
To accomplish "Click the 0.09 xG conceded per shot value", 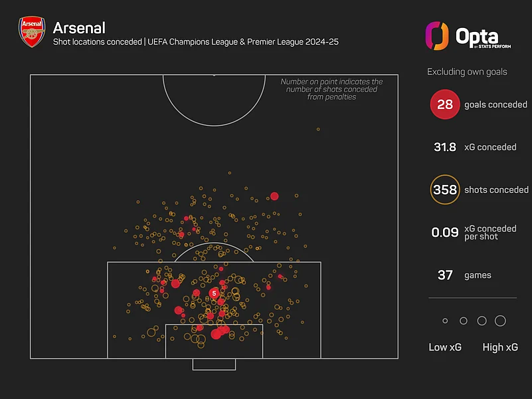I will (x=445, y=232).
